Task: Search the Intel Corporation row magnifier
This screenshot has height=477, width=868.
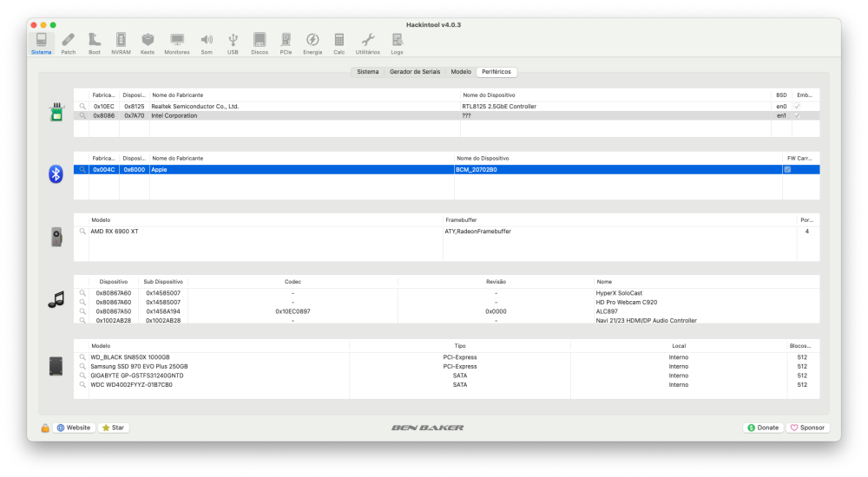Action: coord(82,115)
